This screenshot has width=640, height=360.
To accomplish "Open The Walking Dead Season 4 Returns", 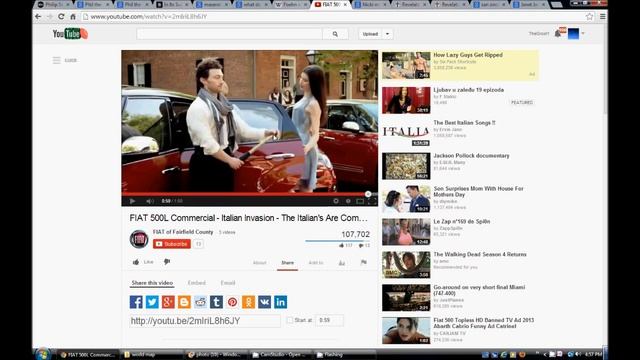I will 480,254.
